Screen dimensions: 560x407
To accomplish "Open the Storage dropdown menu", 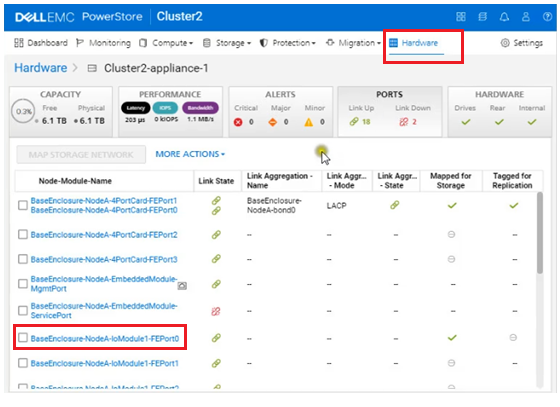I will tap(226, 43).
